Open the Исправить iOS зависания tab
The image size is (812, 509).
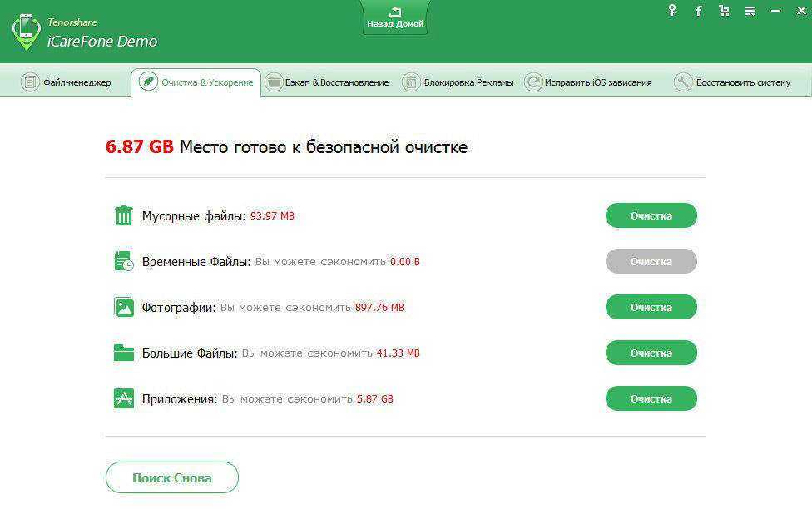(x=588, y=82)
